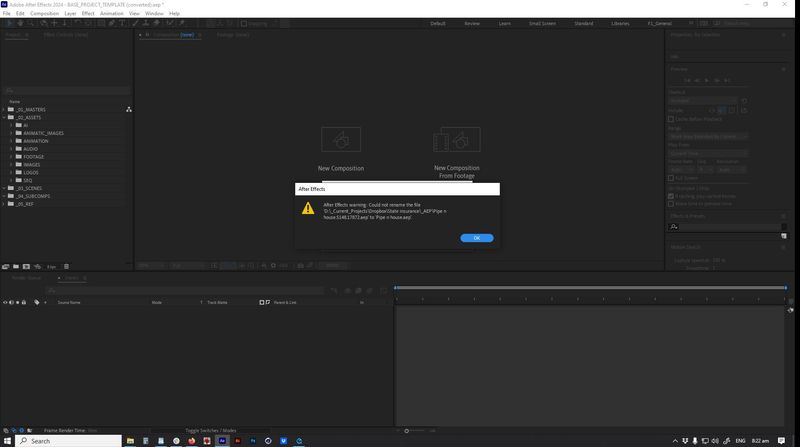Viewport: 800px width, 447px height.
Task: Open the Animation menu
Action: click(x=111, y=13)
